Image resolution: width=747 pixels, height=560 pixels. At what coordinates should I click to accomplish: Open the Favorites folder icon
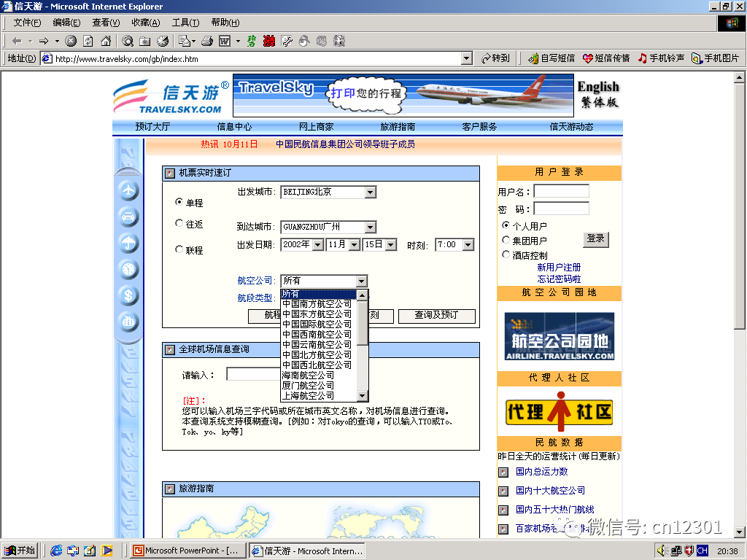(x=145, y=41)
